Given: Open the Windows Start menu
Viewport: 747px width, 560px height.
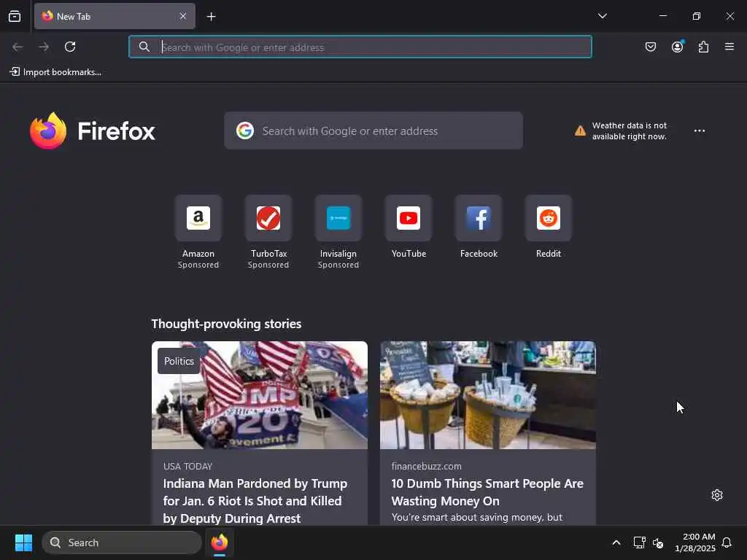Looking at the screenshot, I should [23, 542].
